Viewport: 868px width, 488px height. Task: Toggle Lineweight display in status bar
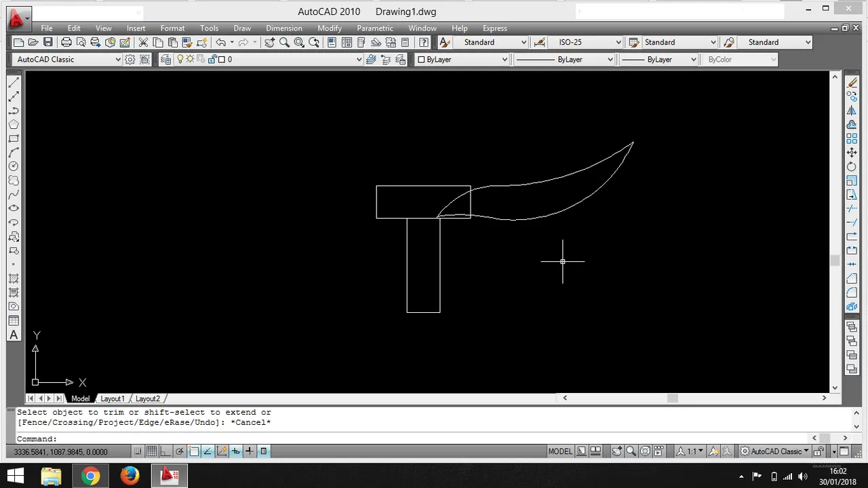250,451
